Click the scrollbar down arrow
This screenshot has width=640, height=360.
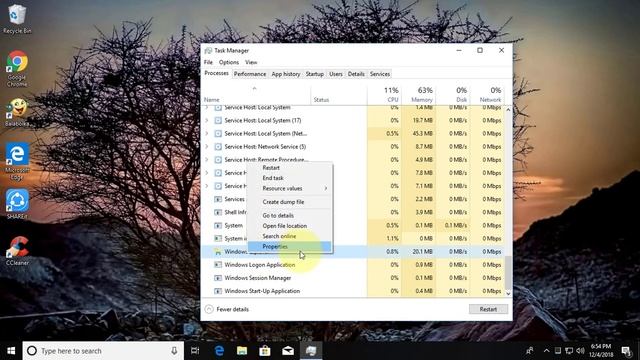tap(508, 293)
